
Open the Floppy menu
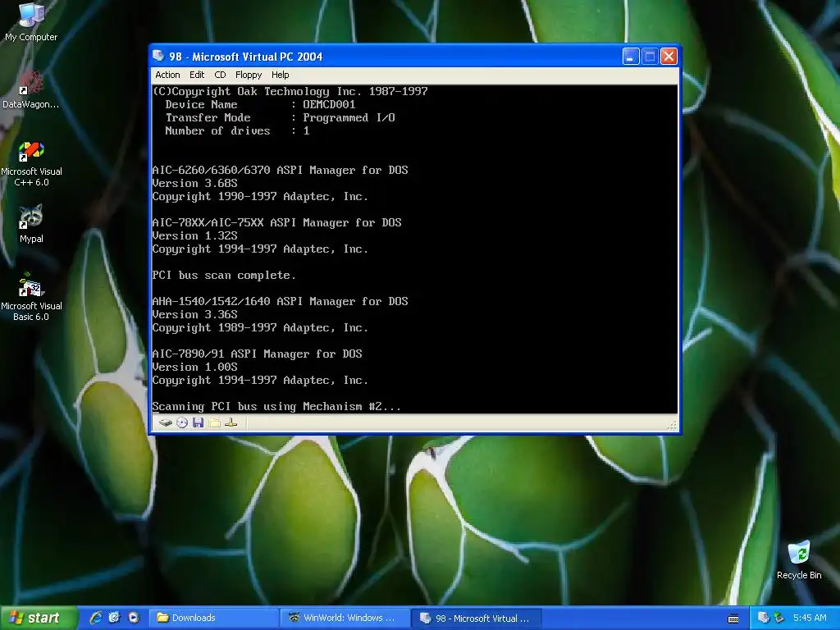coord(249,75)
